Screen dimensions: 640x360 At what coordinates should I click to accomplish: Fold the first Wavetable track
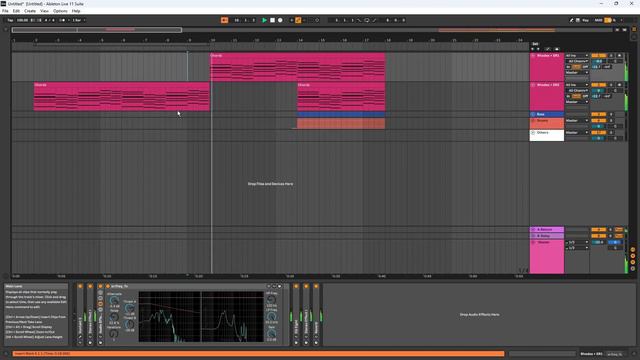coord(533,56)
